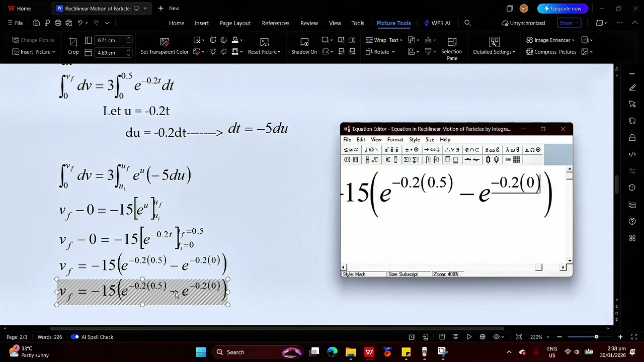Screen dimensions: 644x362
Task: Click the Equation Editor vertical scrollbar up arrow
Action: 569,170
